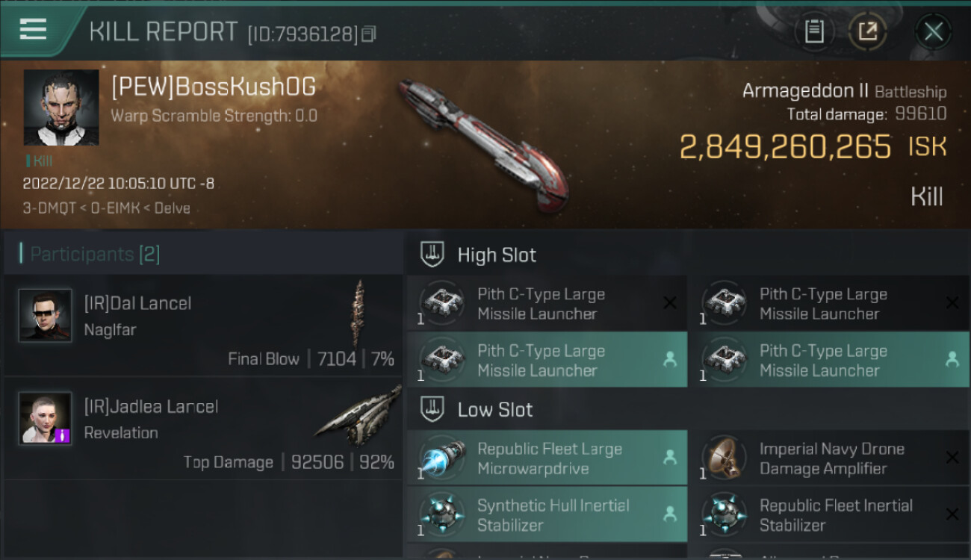Copy the kill report ID
The image size is (971, 560).
(x=368, y=34)
